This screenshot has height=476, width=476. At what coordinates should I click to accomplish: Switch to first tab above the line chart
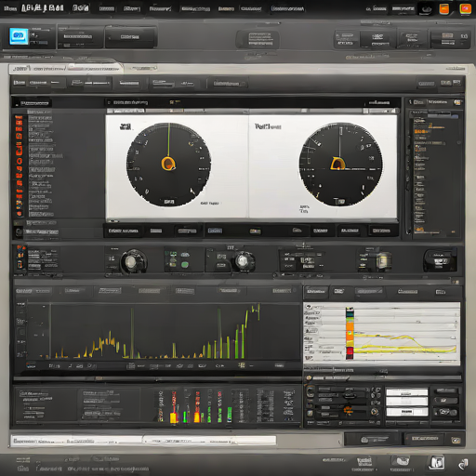(x=315, y=291)
